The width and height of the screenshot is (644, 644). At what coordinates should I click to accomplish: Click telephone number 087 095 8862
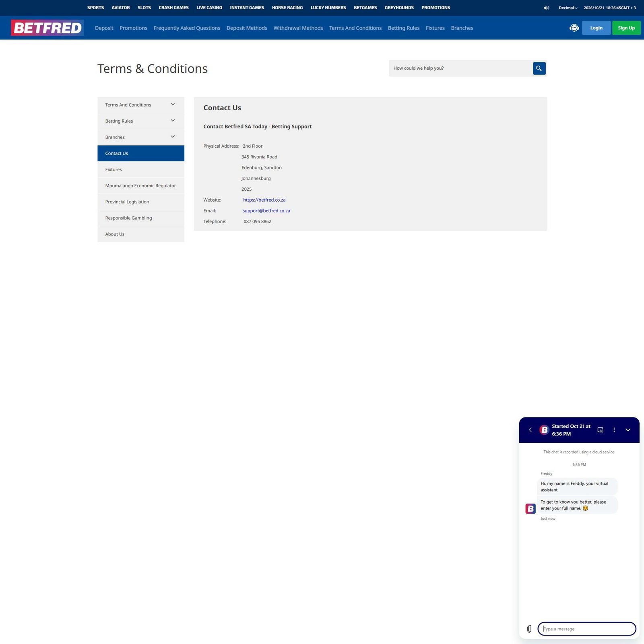pyautogui.click(x=258, y=222)
